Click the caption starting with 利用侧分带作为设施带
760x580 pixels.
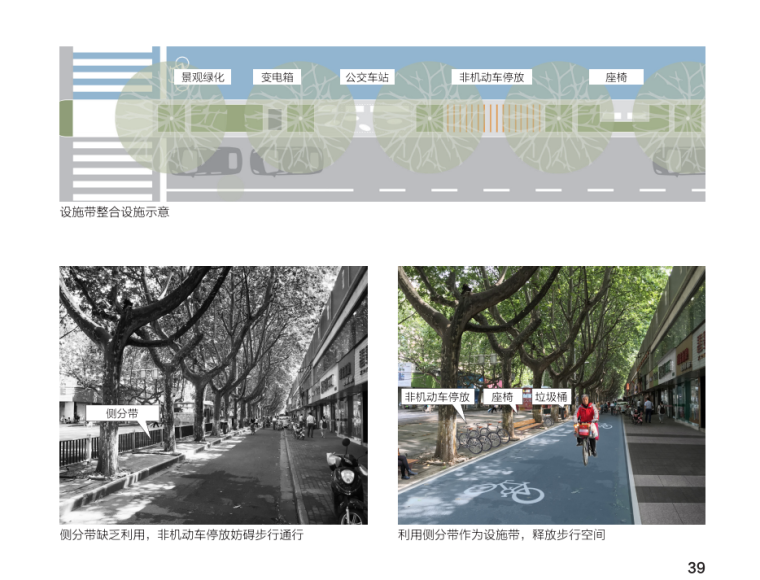tap(501, 535)
